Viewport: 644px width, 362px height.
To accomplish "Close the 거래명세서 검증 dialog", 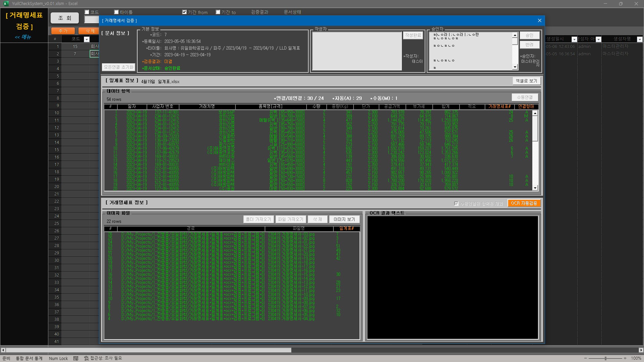I will [539, 20].
